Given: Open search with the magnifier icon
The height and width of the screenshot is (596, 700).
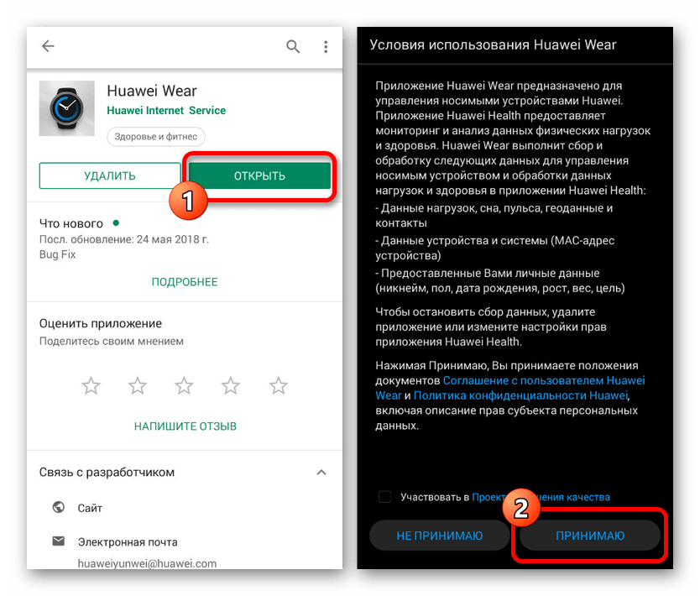Looking at the screenshot, I should 293,46.
